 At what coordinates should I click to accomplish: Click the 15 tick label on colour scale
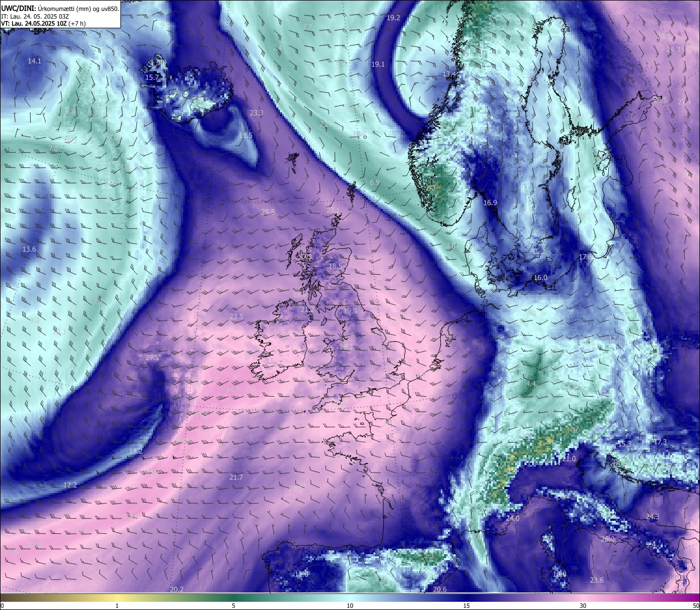(x=466, y=606)
